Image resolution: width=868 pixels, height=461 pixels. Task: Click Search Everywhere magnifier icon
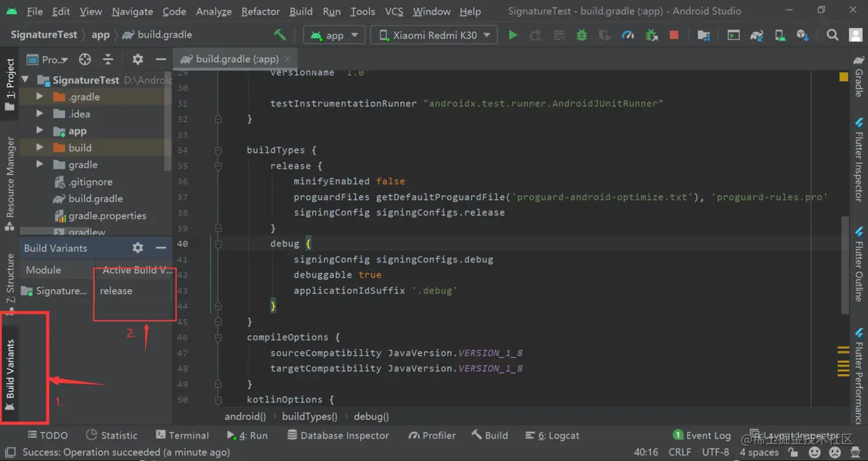click(832, 35)
